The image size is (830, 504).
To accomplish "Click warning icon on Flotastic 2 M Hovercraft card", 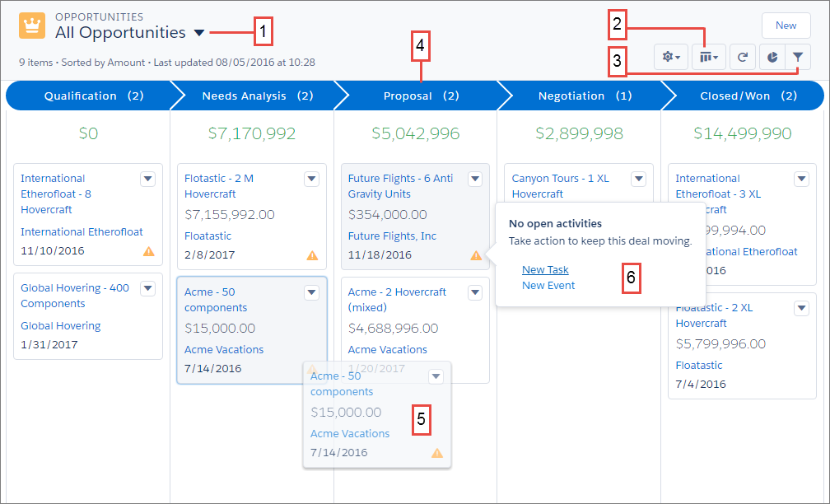I will coord(312,255).
